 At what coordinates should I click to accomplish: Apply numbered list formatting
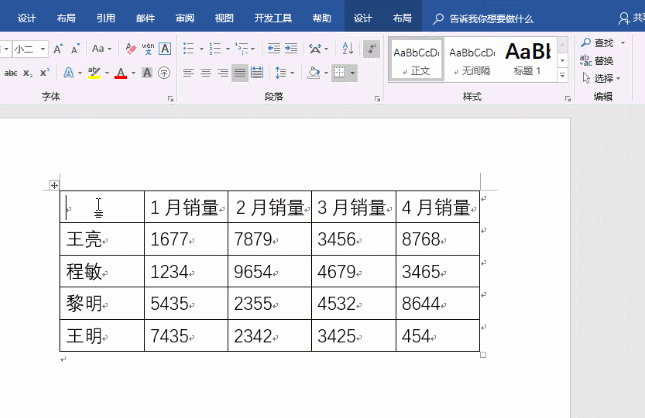215,49
